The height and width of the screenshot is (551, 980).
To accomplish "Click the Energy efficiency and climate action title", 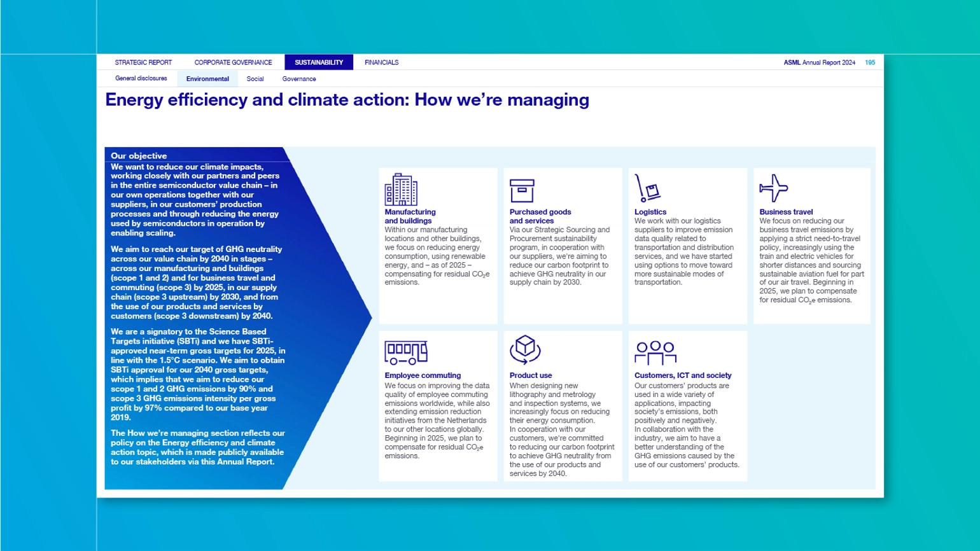I will (347, 100).
